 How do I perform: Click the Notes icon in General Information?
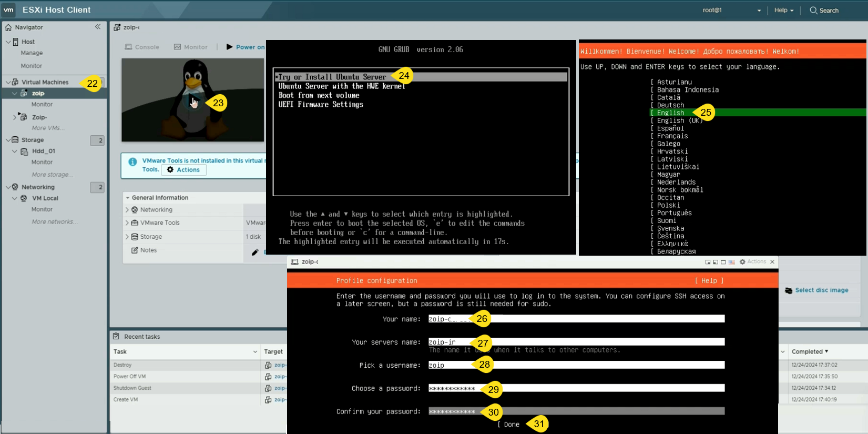coord(135,250)
